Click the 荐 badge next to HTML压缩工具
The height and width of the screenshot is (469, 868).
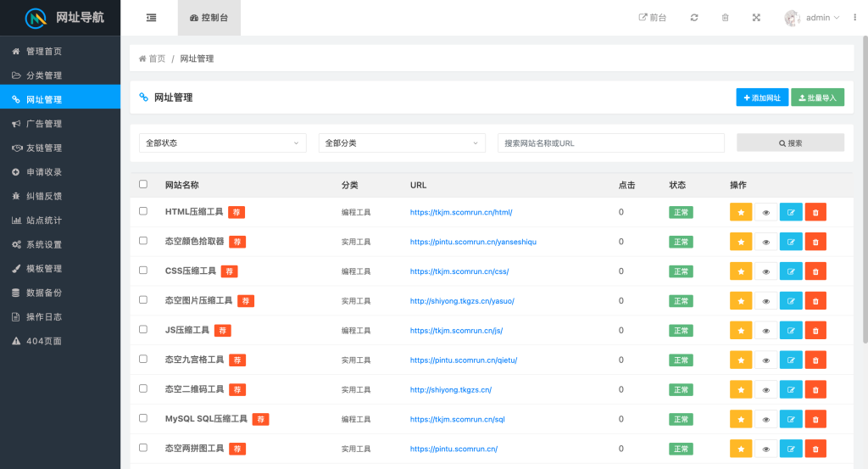point(236,212)
